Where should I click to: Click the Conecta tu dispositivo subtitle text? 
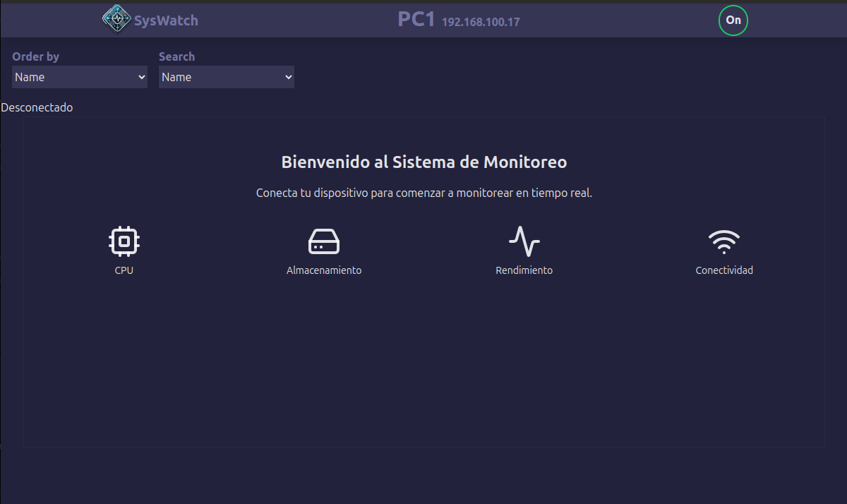click(424, 193)
